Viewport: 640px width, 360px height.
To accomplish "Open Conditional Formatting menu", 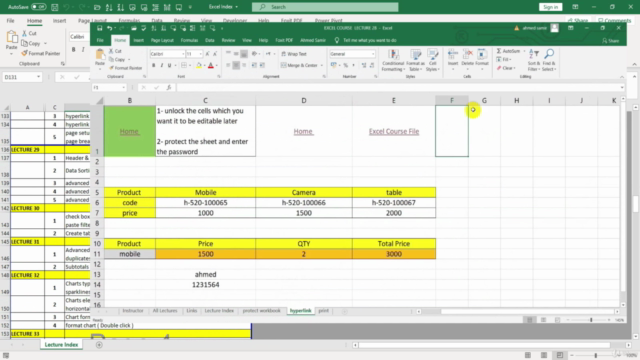I will click(393, 60).
